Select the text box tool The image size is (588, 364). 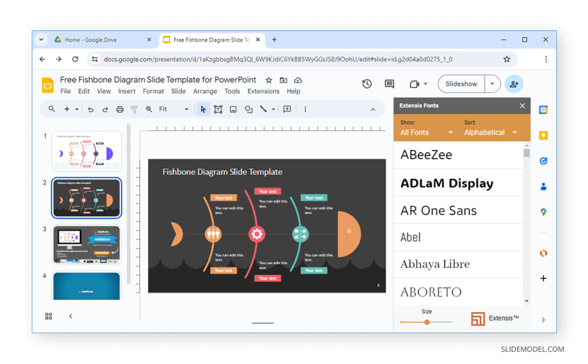[218, 109]
